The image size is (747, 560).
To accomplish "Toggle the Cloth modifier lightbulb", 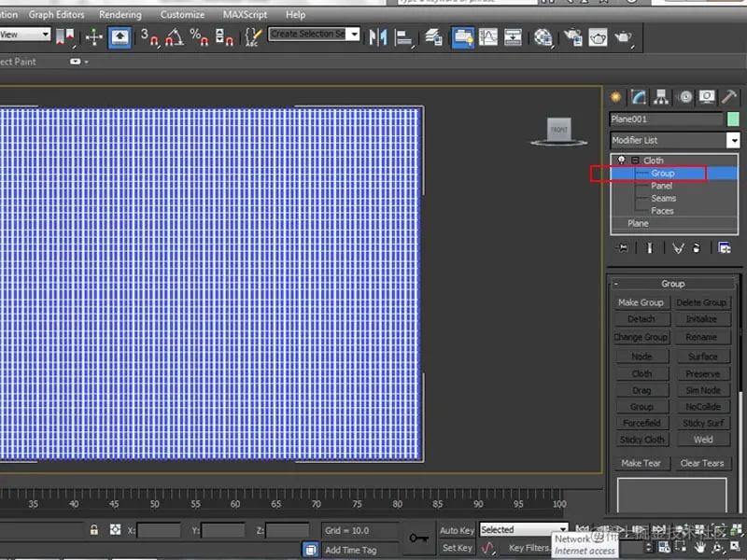I will coord(622,161).
